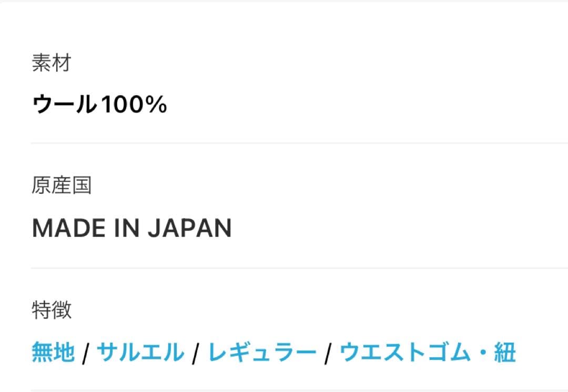Click the 材 character in the 素材 label

coord(61,63)
